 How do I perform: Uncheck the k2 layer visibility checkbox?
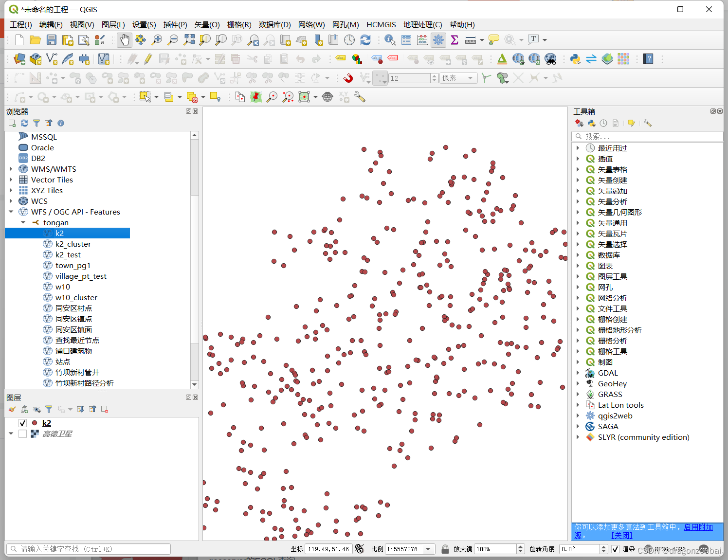tap(22, 423)
